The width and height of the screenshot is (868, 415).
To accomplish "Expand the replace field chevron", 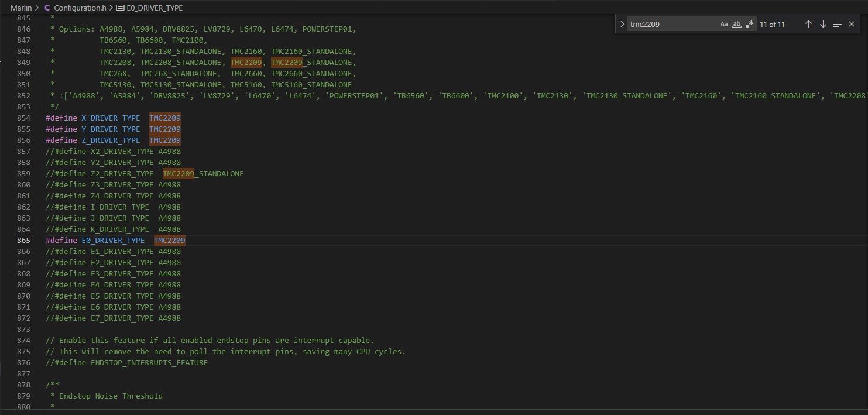I will tap(622, 24).
